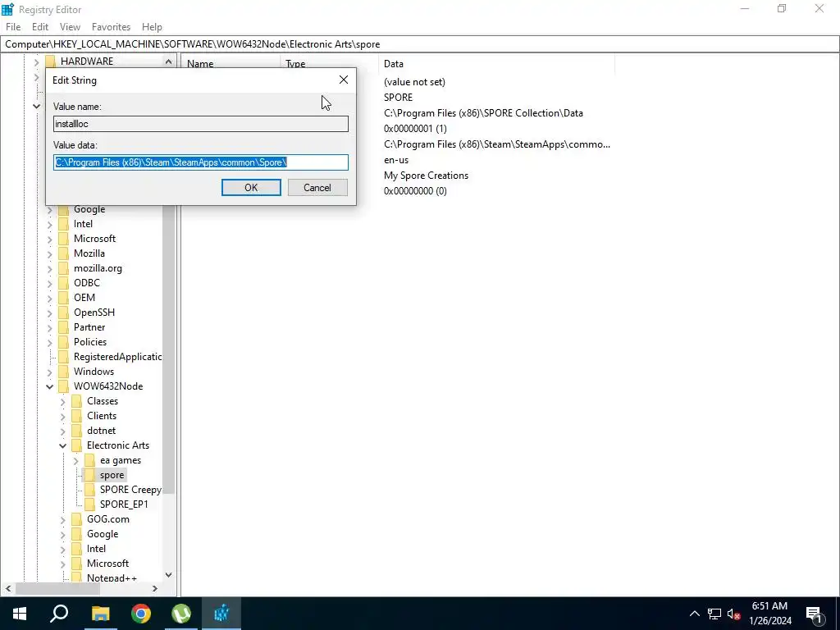Image resolution: width=840 pixels, height=630 pixels.
Task: Open the Favorites menu
Action: point(111,27)
